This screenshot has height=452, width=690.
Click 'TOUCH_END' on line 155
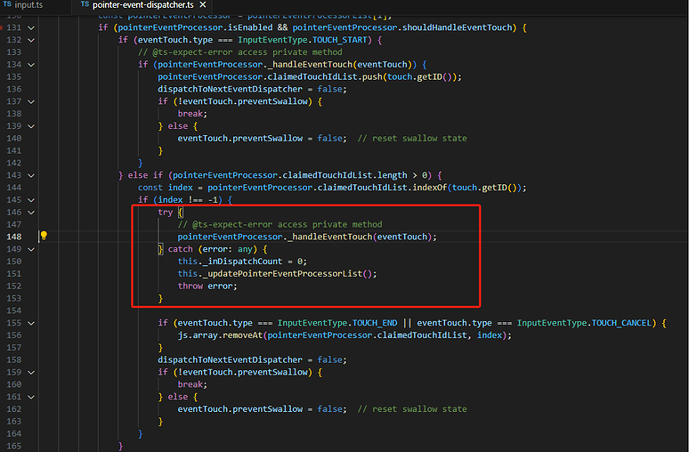[375, 323]
